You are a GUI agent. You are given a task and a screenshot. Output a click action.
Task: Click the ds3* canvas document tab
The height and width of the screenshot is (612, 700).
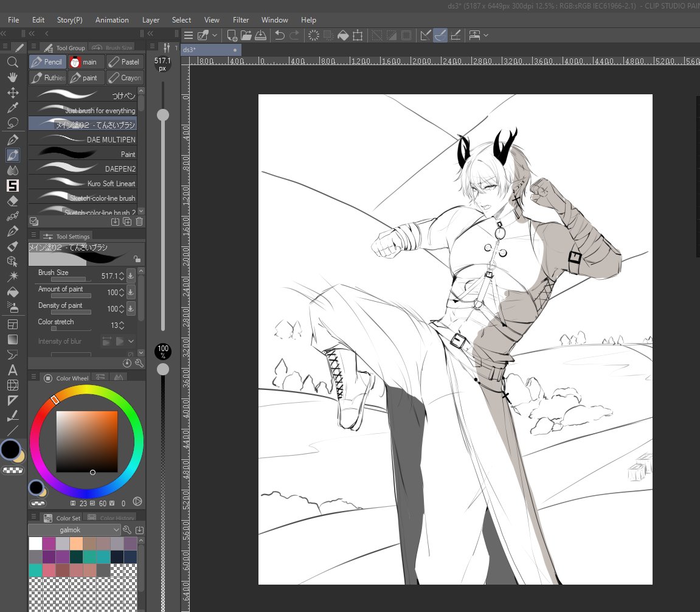[x=210, y=50]
